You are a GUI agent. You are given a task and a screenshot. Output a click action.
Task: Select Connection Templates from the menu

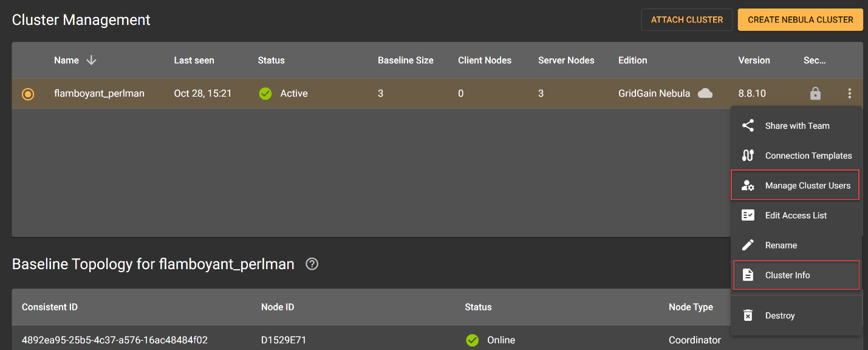click(808, 156)
